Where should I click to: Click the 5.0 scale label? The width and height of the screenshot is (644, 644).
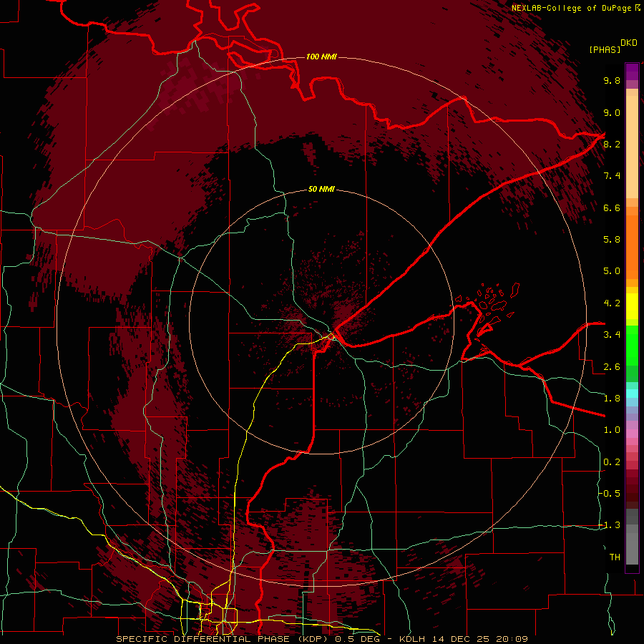(x=612, y=271)
